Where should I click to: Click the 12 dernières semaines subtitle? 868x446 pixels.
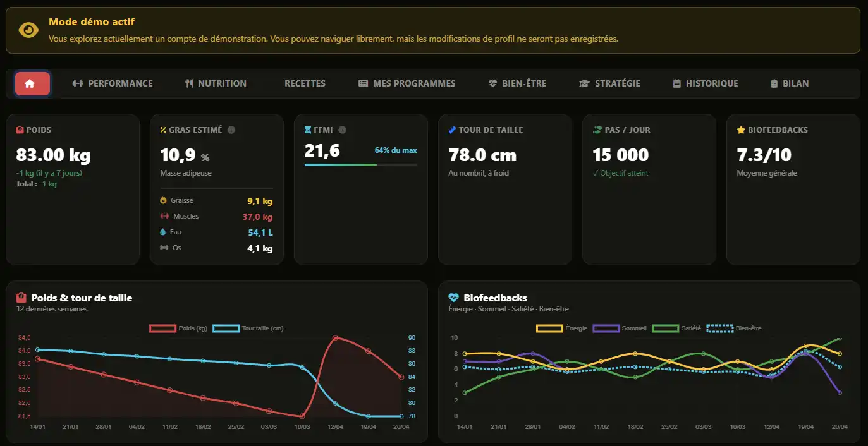tap(52, 309)
